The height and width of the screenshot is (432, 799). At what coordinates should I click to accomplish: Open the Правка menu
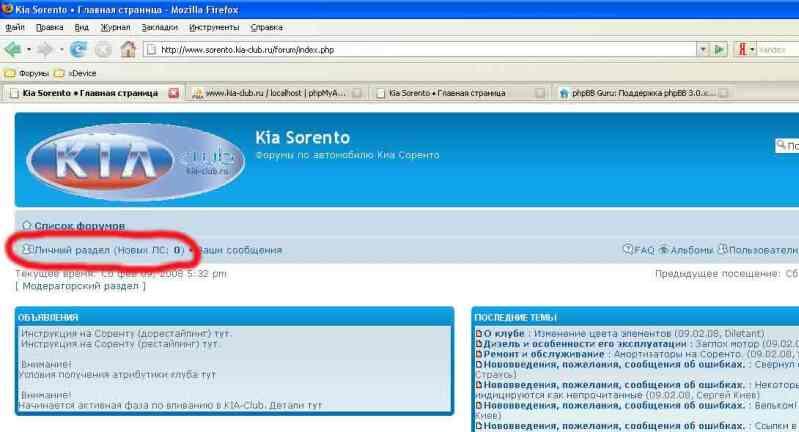[x=49, y=28]
